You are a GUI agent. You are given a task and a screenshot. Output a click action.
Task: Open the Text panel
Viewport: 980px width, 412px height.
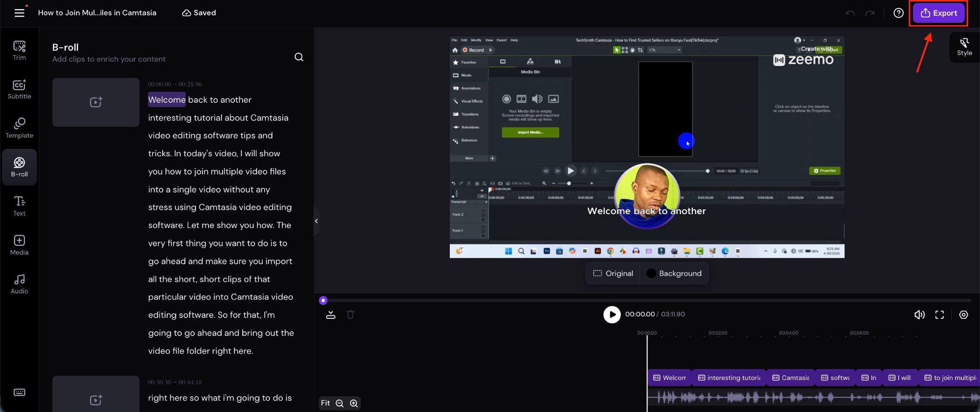[19, 206]
